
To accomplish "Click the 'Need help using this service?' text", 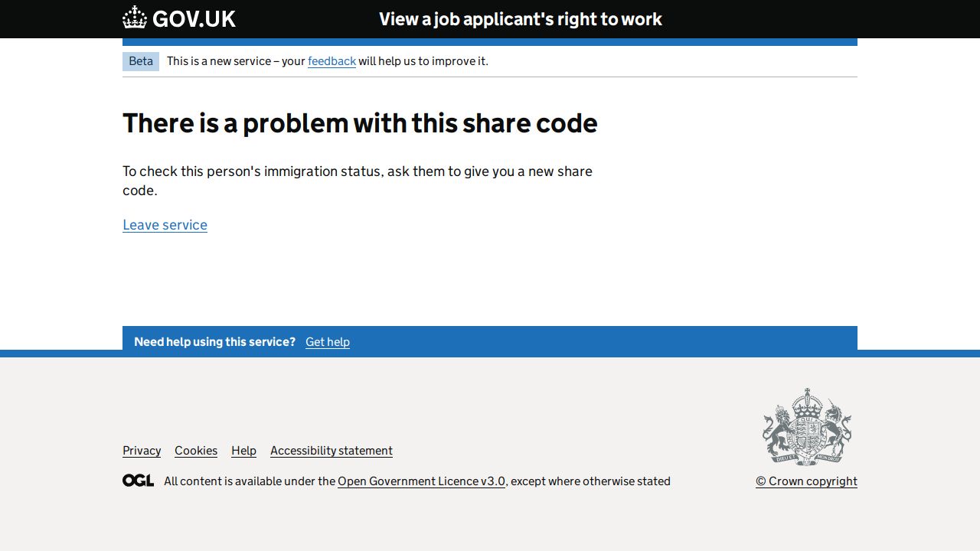I will 214,342.
